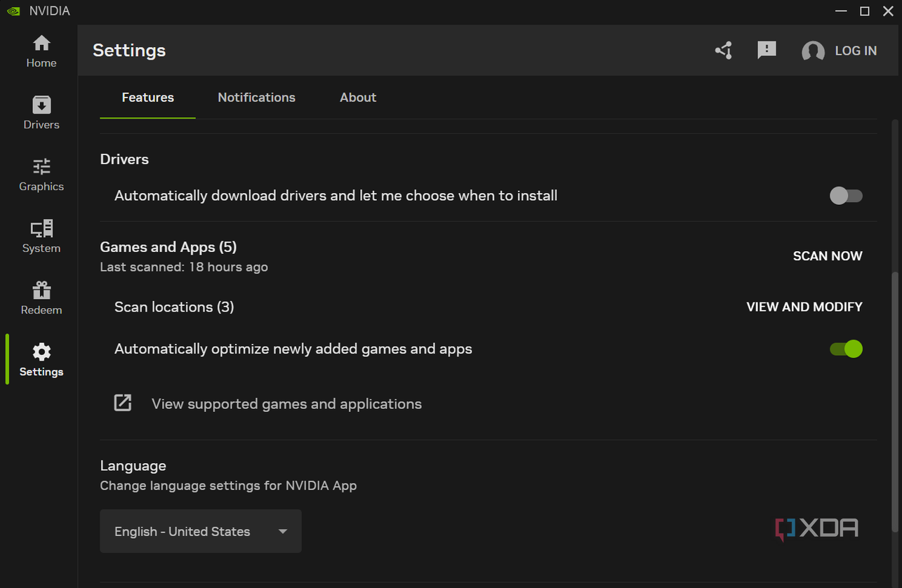The image size is (902, 588).
Task: Click the Games and Apps (5) heading
Action: pos(168,247)
